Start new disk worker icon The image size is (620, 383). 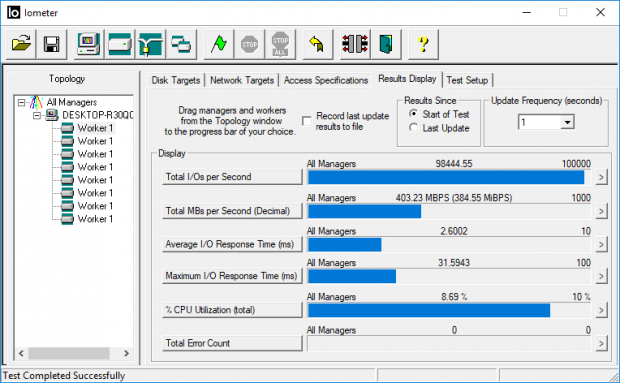119,44
